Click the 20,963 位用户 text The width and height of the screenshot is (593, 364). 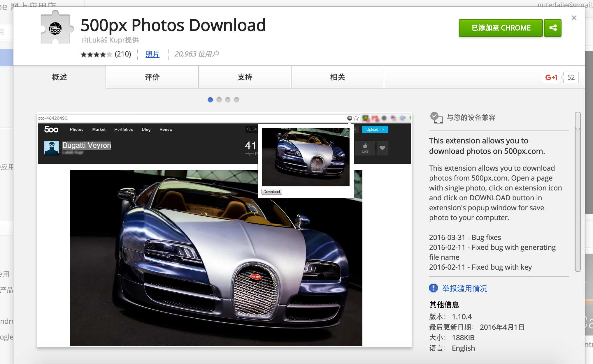pyautogui.click(x=197, y=54)
